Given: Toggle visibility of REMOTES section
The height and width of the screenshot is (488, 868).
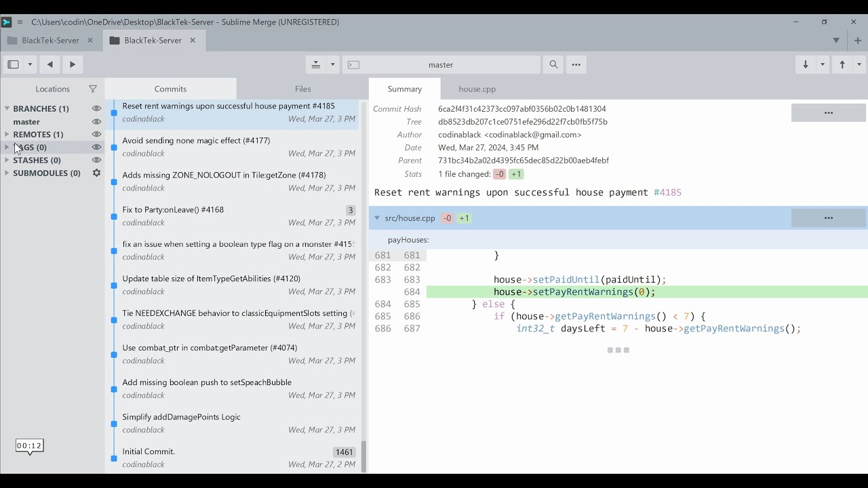Looking at the screenshot, I should 96,134.
